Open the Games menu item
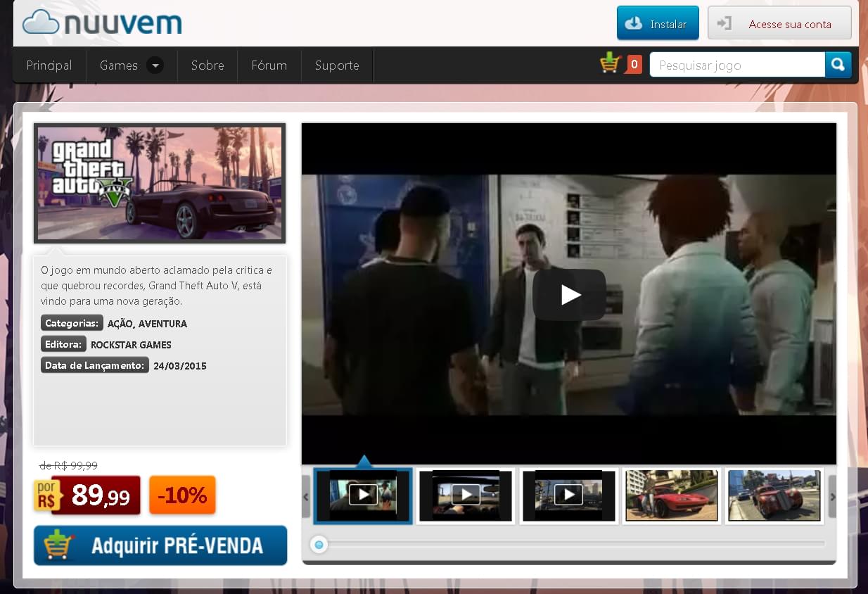The image size is (868, 594). (x=118, y=65)
